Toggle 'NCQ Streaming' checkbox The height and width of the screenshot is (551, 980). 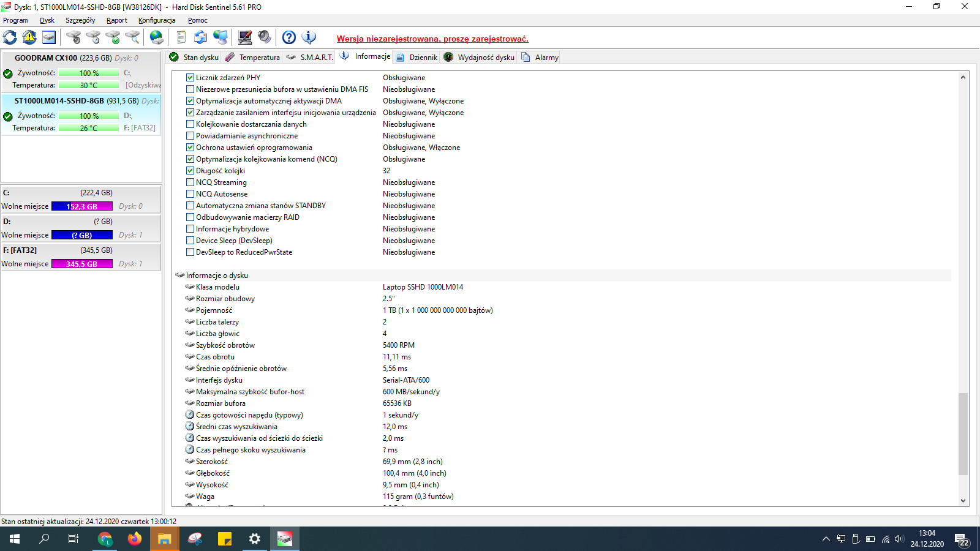190,182
